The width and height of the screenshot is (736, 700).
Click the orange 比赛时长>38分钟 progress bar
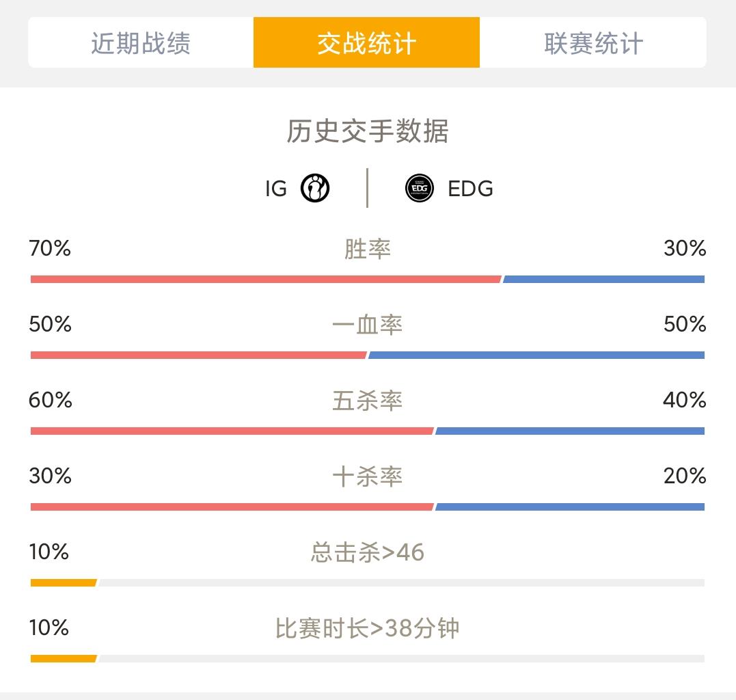pos(64,659)
